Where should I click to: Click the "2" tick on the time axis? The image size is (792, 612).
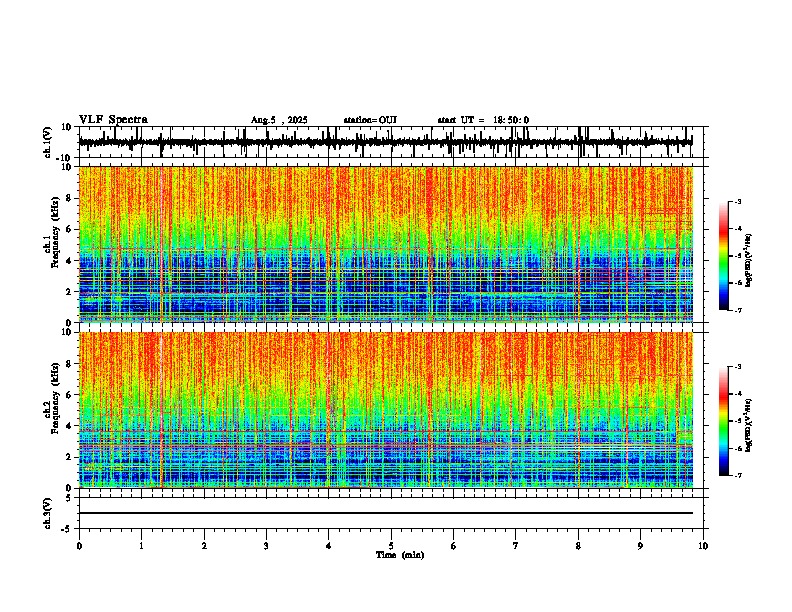click(x=204, y=546)
